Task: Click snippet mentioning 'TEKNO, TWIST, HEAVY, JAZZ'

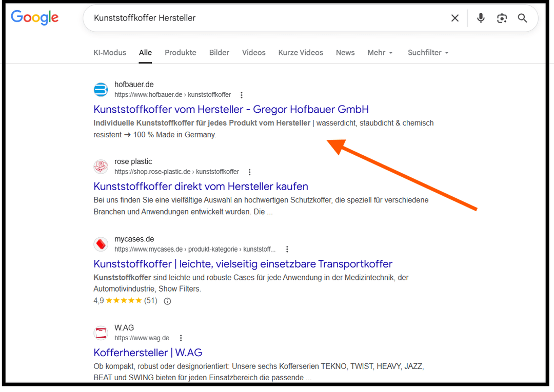Action: [259, 372]
